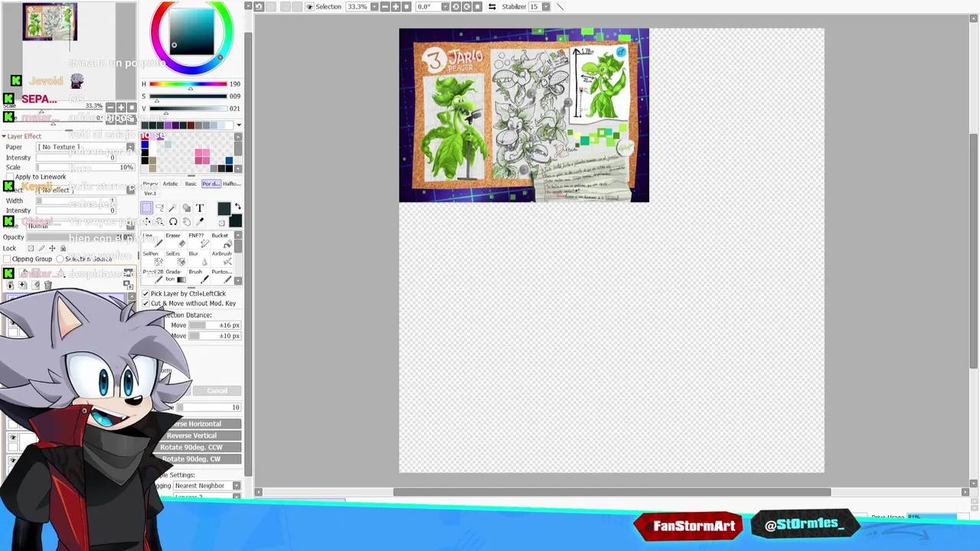Enable the Apply to Linework checkbox

pos(10,177)
